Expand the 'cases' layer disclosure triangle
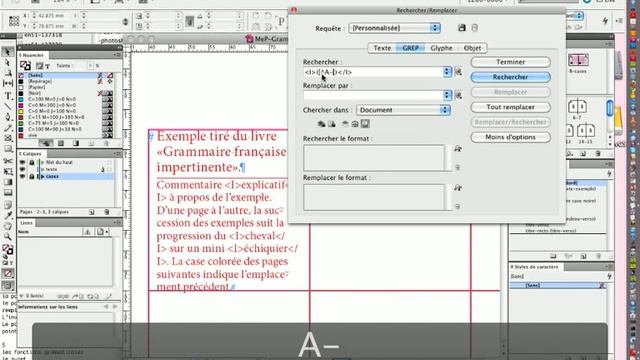This screenshot has width=640, height=360. click(x=42, y=176)
